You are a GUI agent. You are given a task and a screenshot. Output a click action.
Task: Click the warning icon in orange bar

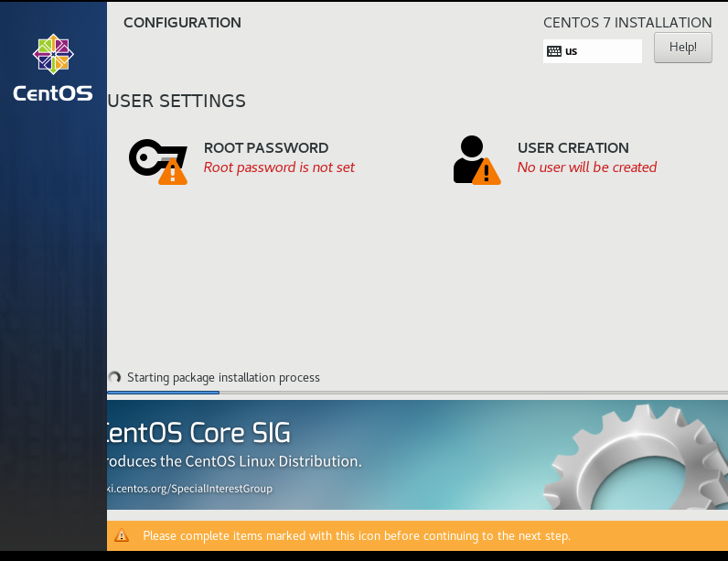click(122, 535)
